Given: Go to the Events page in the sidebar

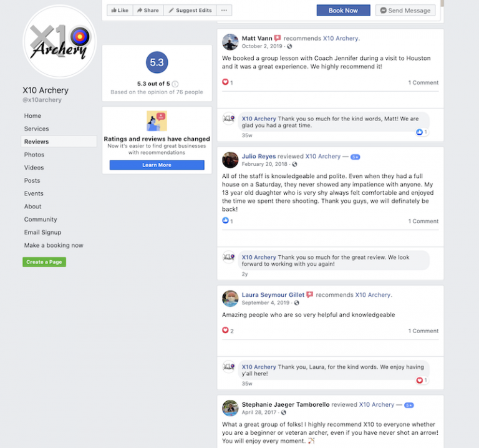Looking at the screenshot, I should pyautogui.click(x=34, y=193).
